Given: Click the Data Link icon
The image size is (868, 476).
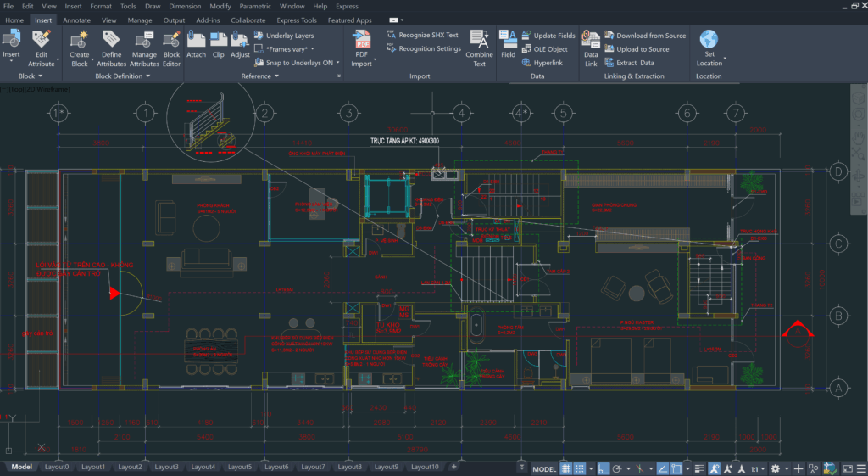Looking at the screenshot, I should point(591,40).
